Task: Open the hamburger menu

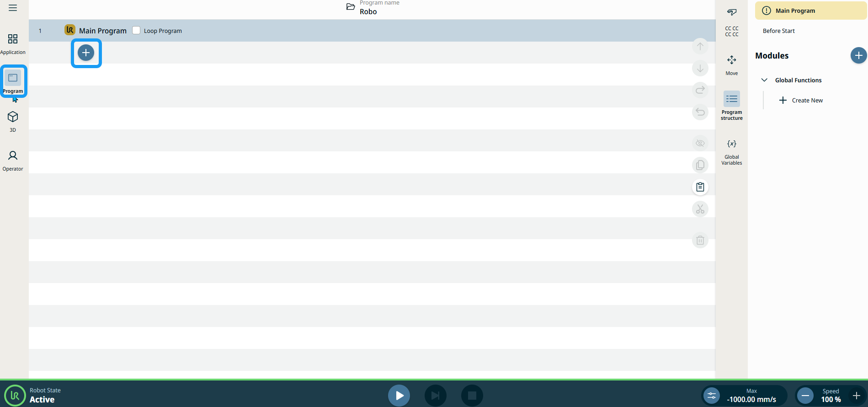Action: coord(13,8)
